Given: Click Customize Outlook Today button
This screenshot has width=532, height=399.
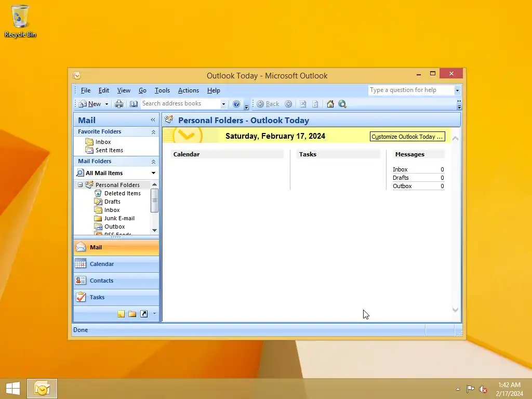Looking at the screenshot, I should click(407, 137).
